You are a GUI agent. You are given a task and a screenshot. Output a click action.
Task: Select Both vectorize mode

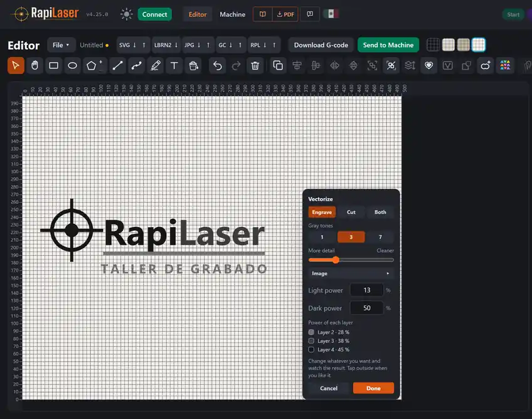(x=380, y=212)
